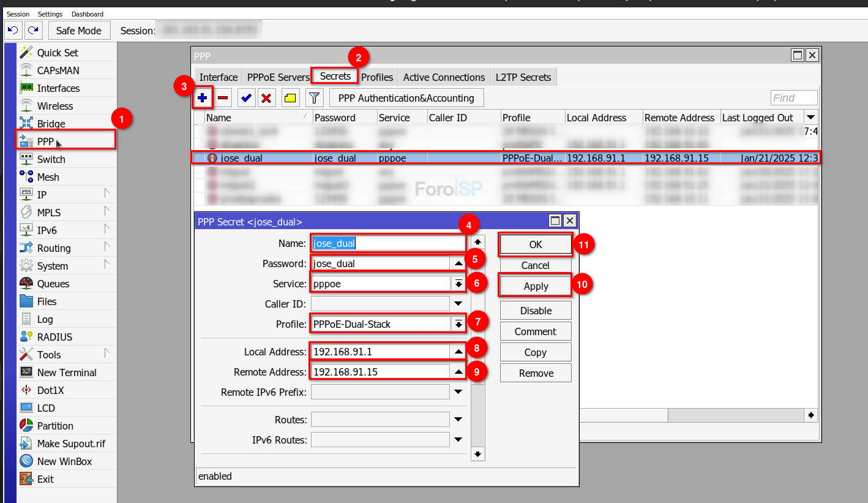Click the yellow comment note icon
The width and height of the screenshot is (868, 503).
click(x=290, y=98)
